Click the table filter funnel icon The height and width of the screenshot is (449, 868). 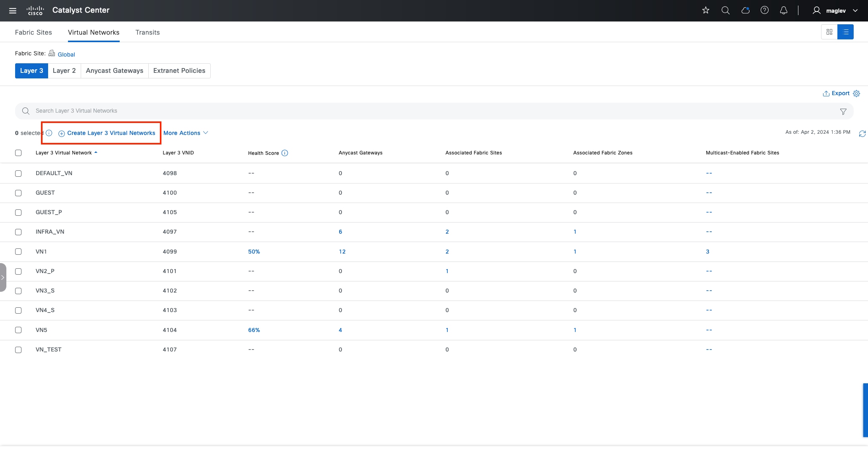point(843,111)
